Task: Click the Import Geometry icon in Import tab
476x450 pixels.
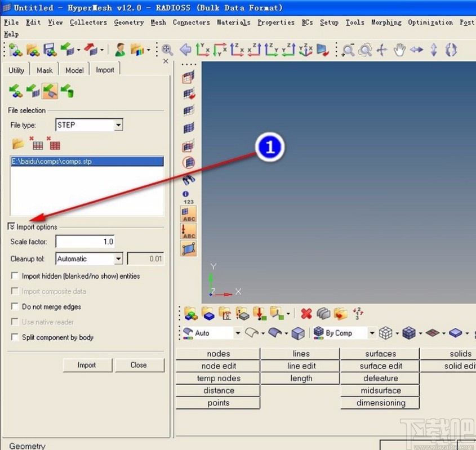Action: [50, 90]
